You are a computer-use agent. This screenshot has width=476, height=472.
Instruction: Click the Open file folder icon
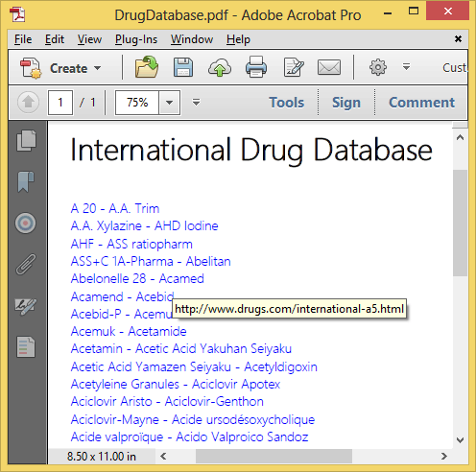[147, 67]
